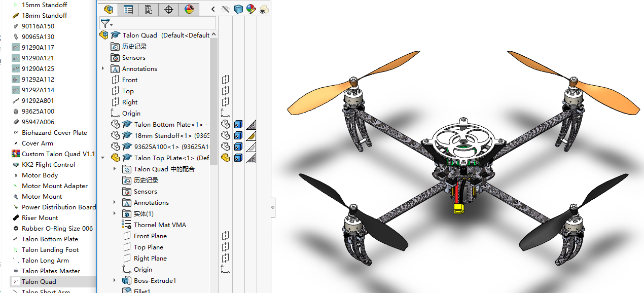Collapse the display pane with the left arrow

213,9
